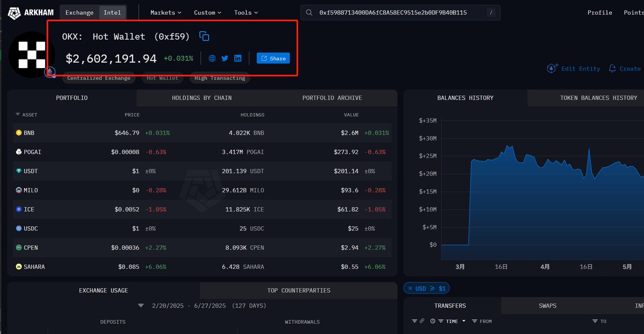The height and width of the screenshot is (334, 644).
Task: Click the PRICE column header
Action: (132, 115)
